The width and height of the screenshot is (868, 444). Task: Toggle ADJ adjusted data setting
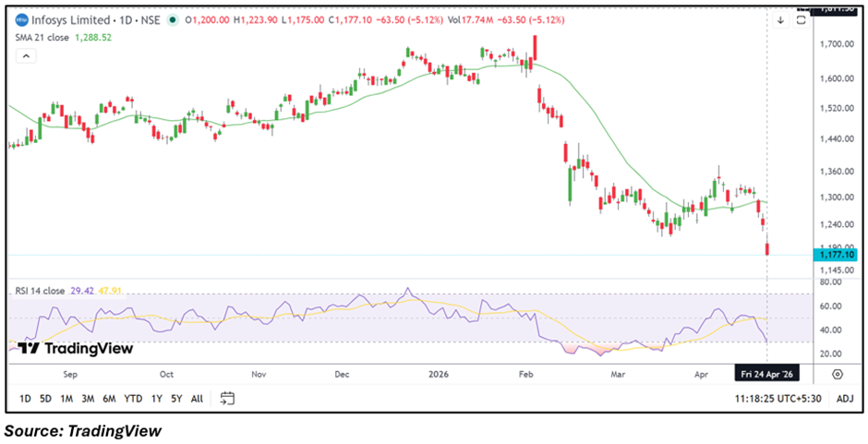click(x=844, y=399)
